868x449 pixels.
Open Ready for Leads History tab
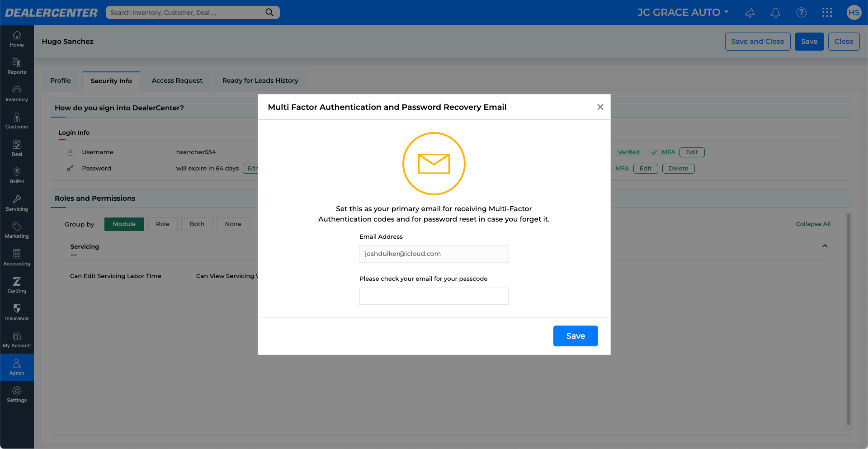[260, 80]
